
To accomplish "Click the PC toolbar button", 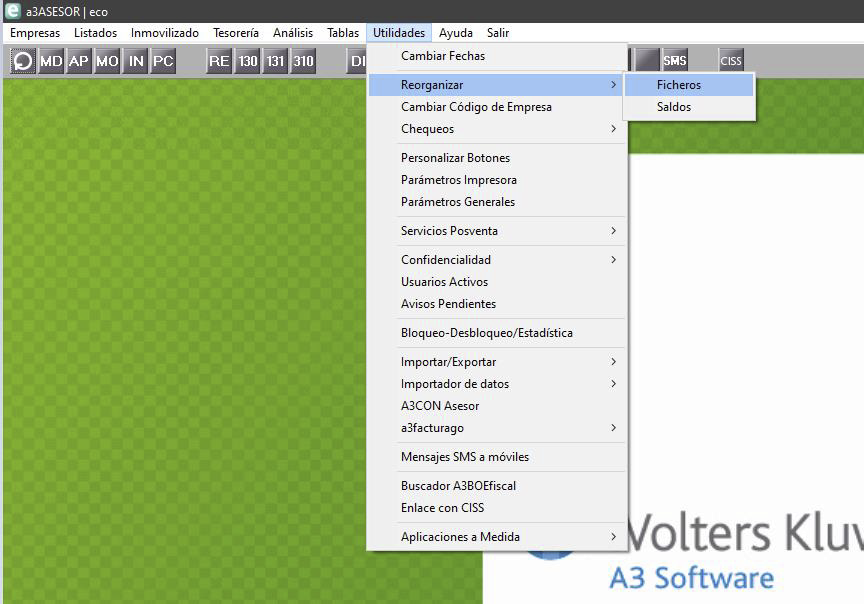I will [x=163, y=61].
